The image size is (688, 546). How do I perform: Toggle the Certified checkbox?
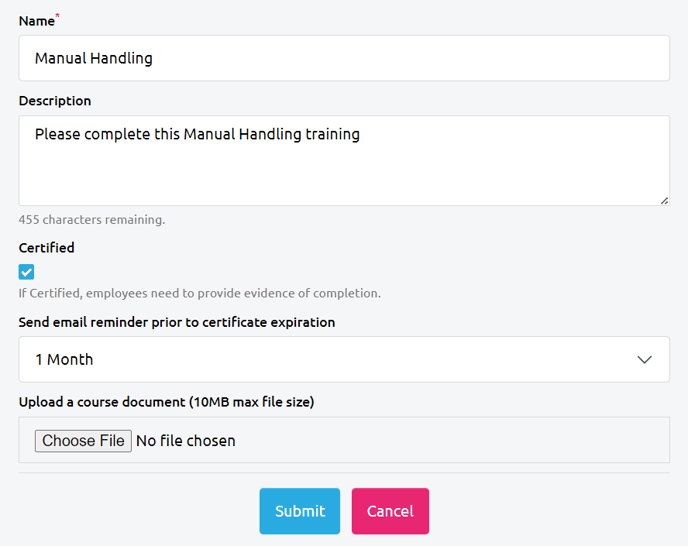pos(27,272)
